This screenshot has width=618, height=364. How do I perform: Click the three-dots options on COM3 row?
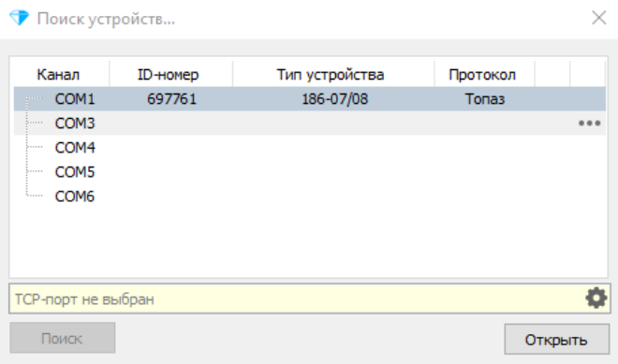pyautogui.click(x=589, y=124)
